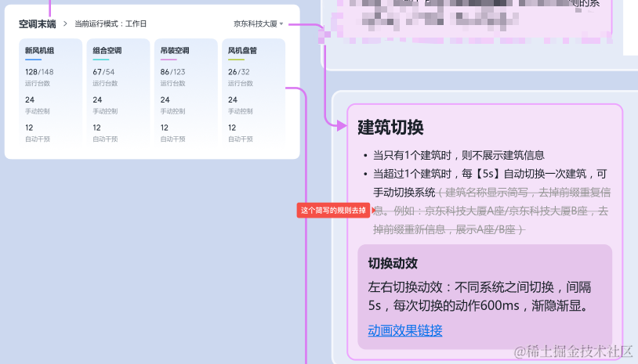Click 运行台数 label in 组合空调 card
This screenshot has height=364, width=638.
tap(105, 83)
